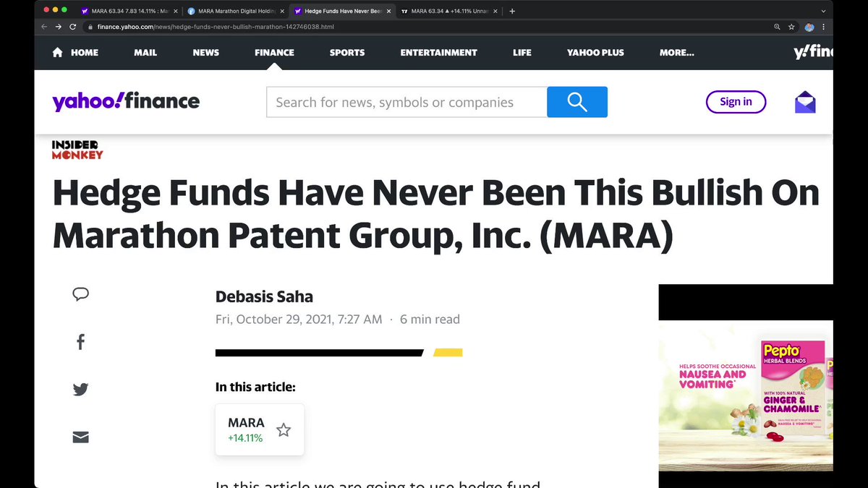Expand the tab search chevron

point(823,11)
